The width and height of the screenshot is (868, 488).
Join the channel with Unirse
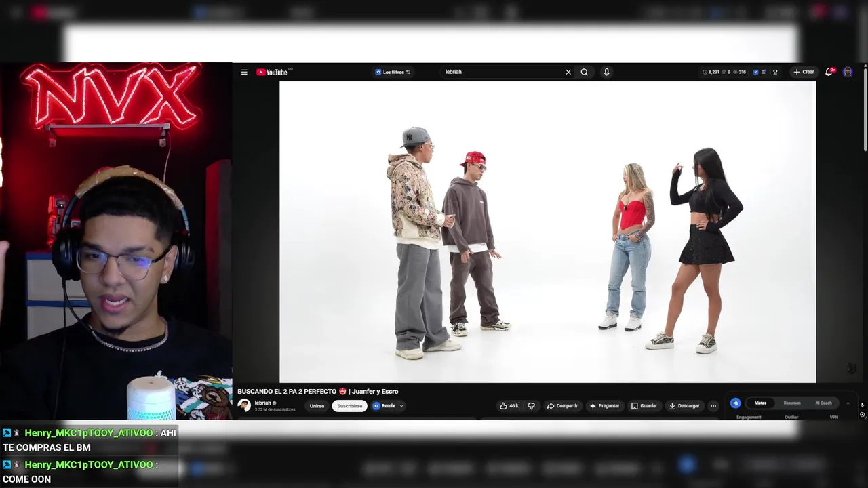coord(317,406)
